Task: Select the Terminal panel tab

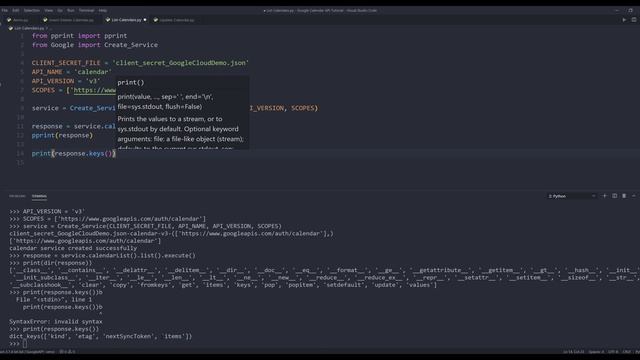Action: [x=39, y=196]
